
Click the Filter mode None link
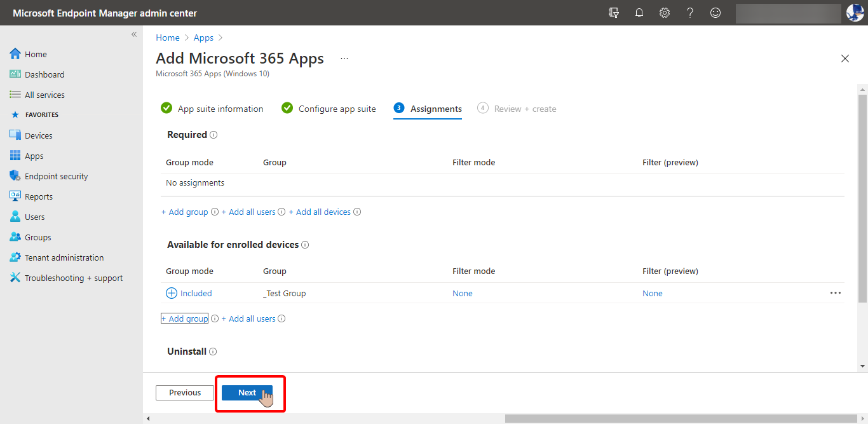click(x=463, y=294)
